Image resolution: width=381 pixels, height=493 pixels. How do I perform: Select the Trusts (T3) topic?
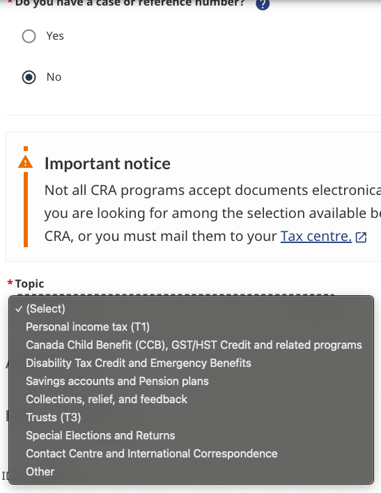191,417
